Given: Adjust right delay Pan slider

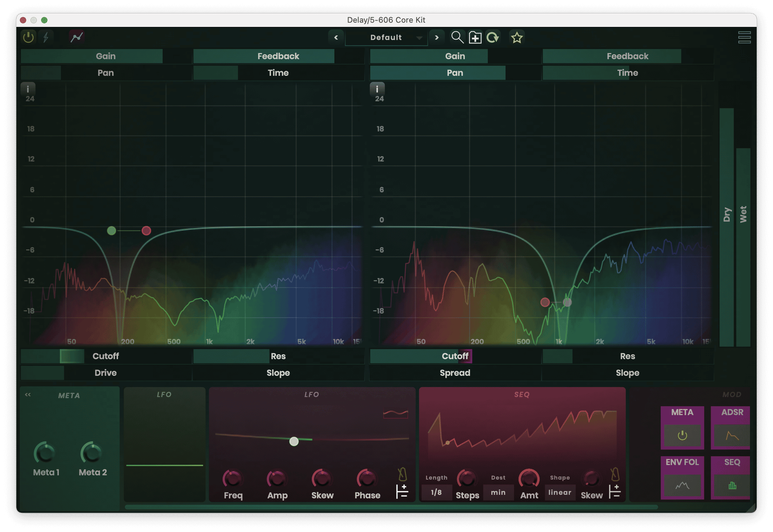Looking at the screenshot, I should pos(455,73).
